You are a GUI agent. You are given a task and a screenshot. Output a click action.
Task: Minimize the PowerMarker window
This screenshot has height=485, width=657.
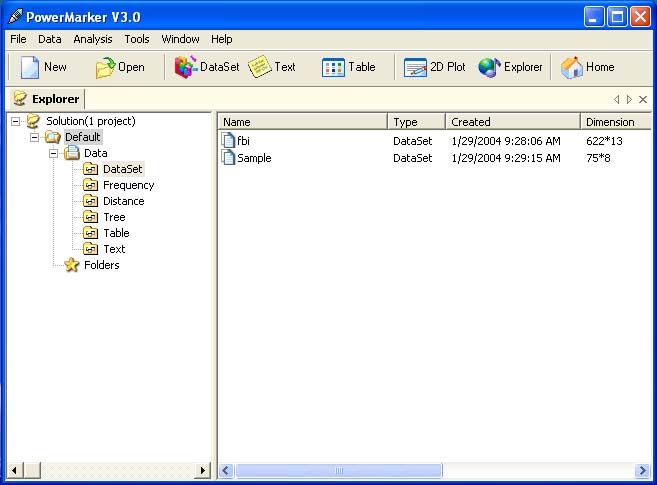(593, 17)
